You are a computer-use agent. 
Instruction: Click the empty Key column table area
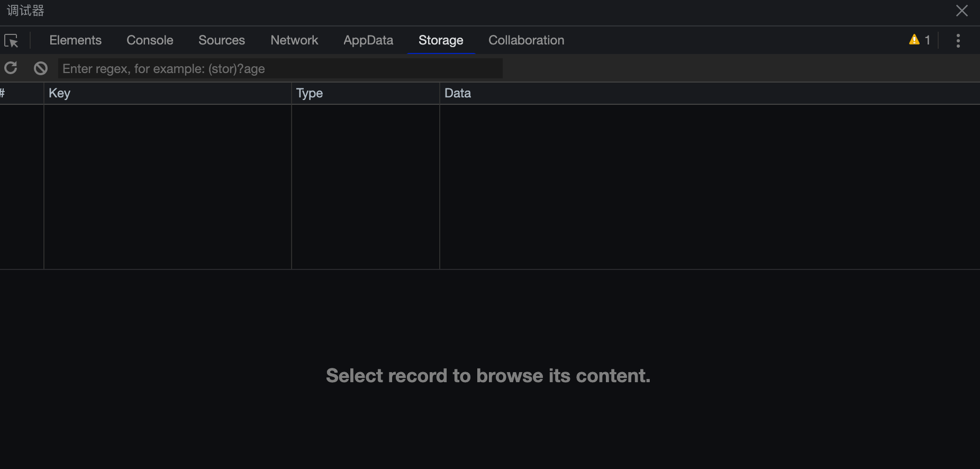(x=167, y=186)
